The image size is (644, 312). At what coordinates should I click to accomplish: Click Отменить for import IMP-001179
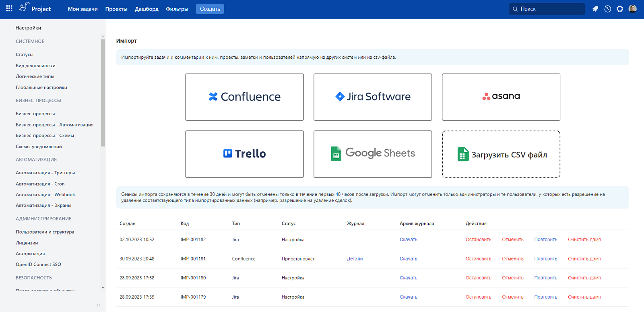513,297
